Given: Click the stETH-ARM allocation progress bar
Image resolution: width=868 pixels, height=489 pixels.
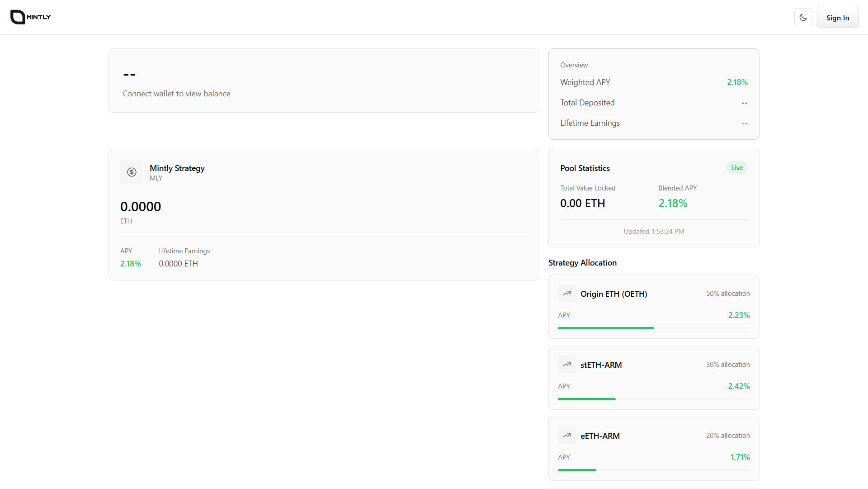Looking at the screenshot, I should 654,399.
